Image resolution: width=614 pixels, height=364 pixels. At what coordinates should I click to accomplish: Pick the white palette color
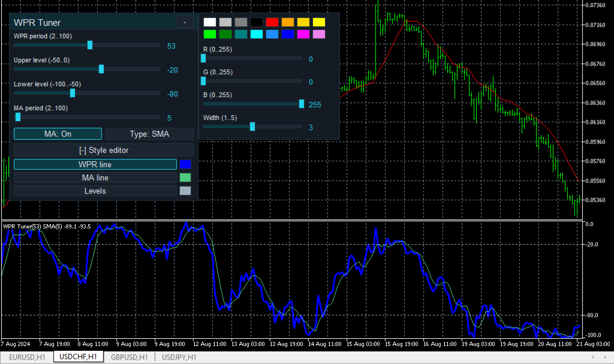(210, 22)
